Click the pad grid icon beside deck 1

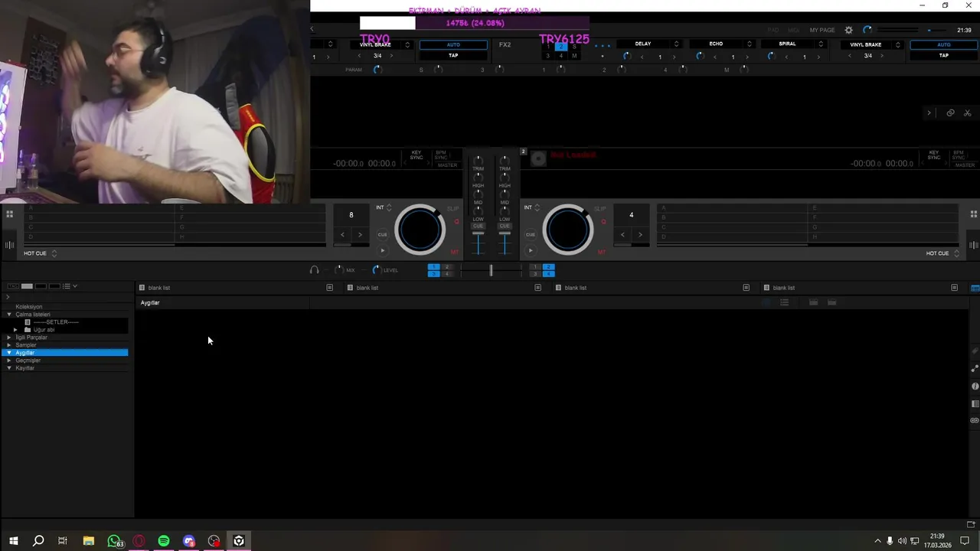(x=9, y=214)
